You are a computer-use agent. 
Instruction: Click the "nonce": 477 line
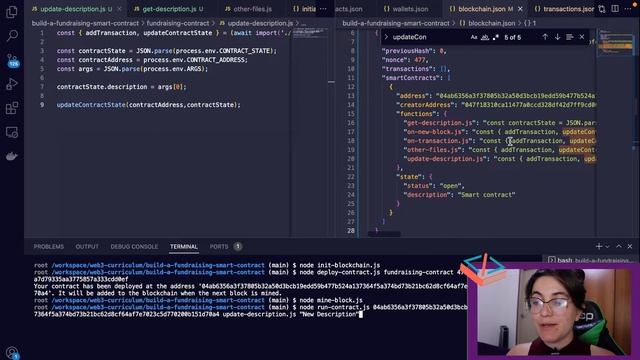tap(405, 60)
